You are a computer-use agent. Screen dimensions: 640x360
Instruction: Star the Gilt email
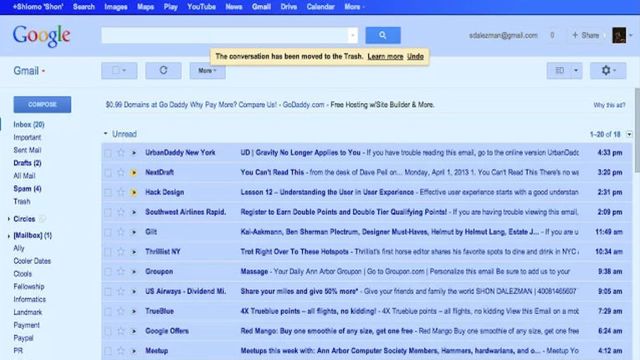121,232
